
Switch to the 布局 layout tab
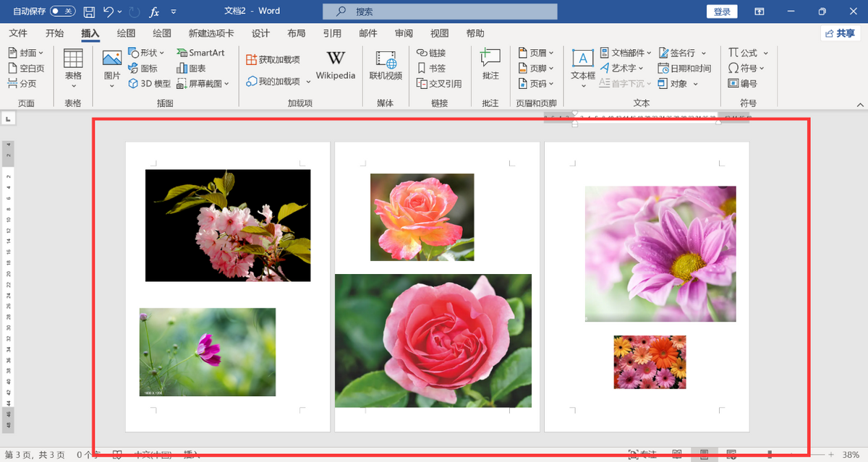[x=296, y=33]
